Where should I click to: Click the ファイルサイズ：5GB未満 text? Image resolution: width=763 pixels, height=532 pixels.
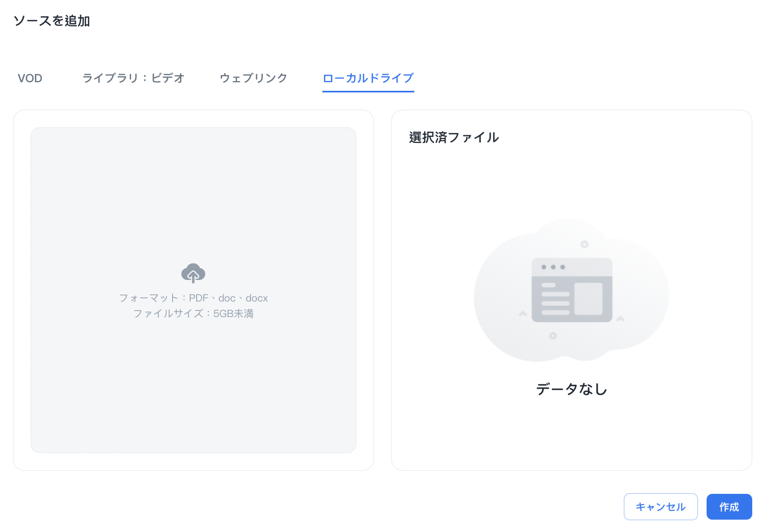point(193,313)
